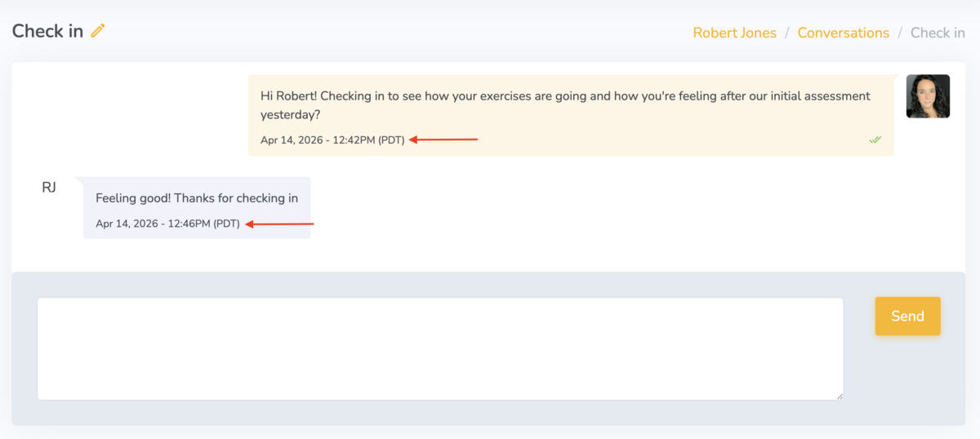The width and height of the screenshot is (980, 439).
Task: Click the pencil icon beside Check in title
Action: [x=98, y=31]
